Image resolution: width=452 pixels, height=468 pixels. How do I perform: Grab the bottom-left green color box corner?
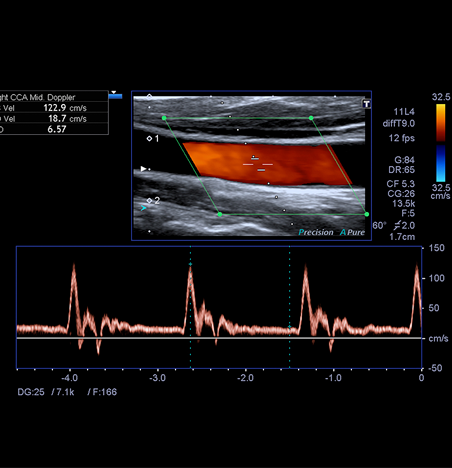pos(220,214)
